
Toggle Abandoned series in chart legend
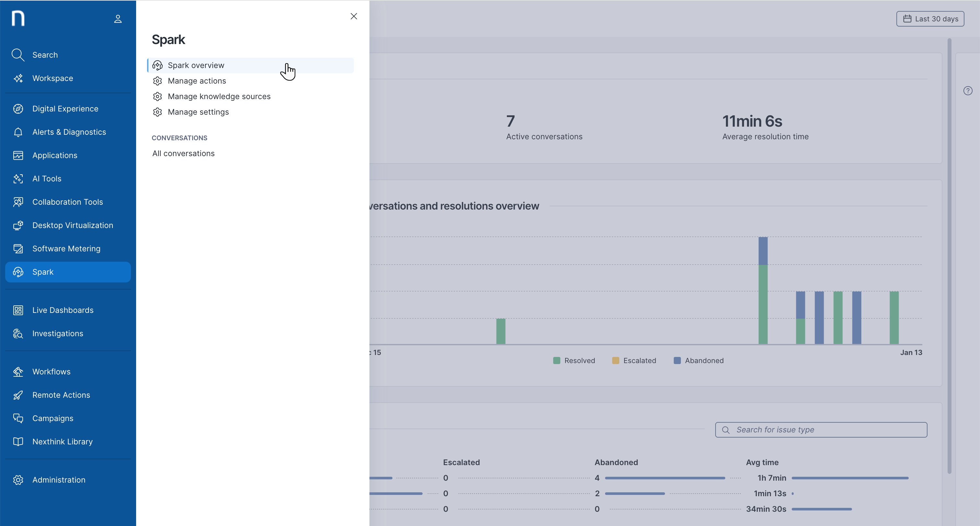click(x=698, y=360)
